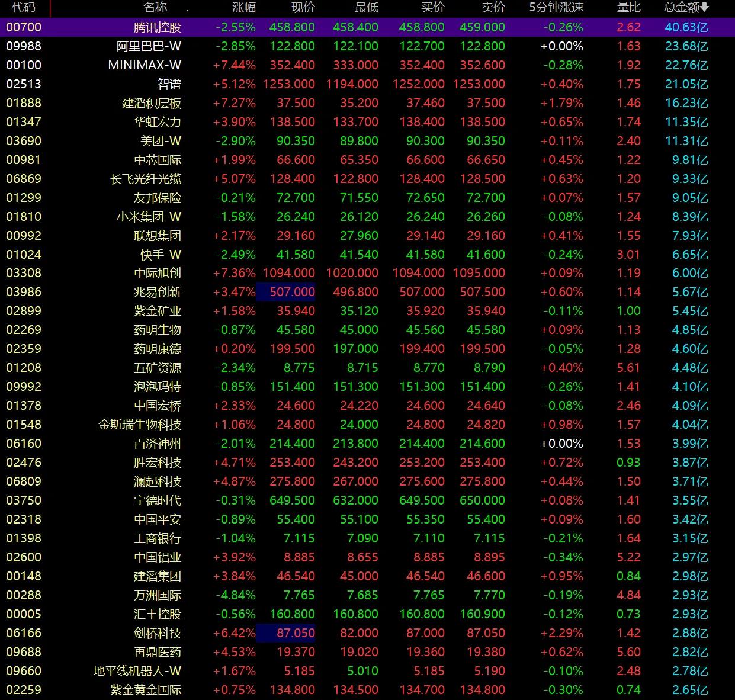735x700 pixels.
Task: Select stock 中国宏桥
Action: coord(158,406)
